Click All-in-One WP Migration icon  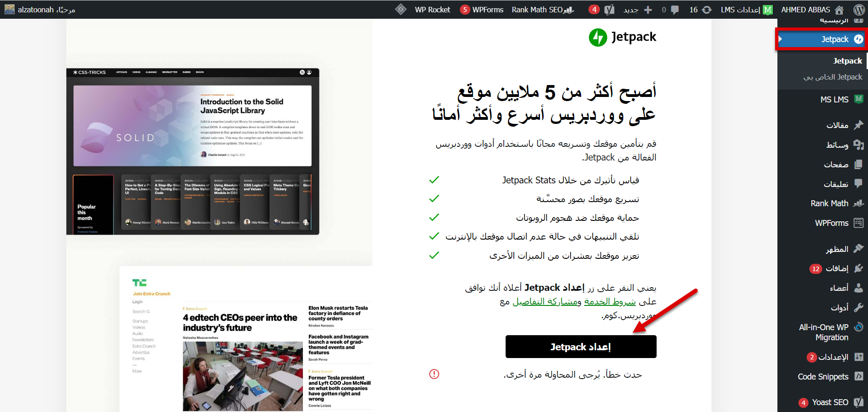point(859,327)
